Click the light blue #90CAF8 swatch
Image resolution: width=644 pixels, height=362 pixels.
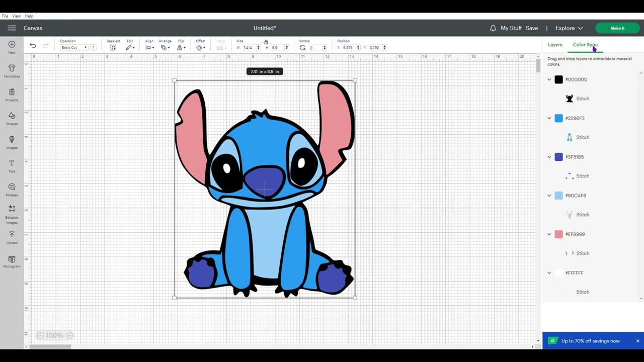pyautogui.click(x=558, y=196)
